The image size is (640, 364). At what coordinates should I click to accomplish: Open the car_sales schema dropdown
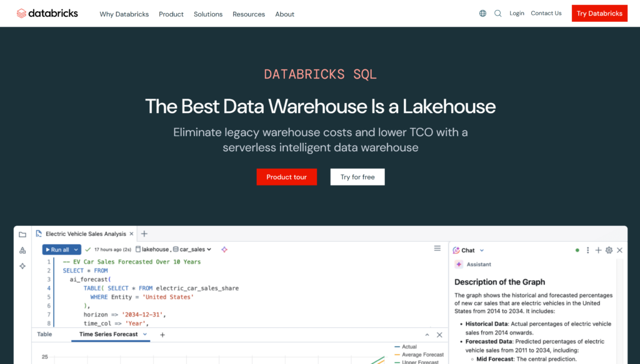(x=208, y=248)
